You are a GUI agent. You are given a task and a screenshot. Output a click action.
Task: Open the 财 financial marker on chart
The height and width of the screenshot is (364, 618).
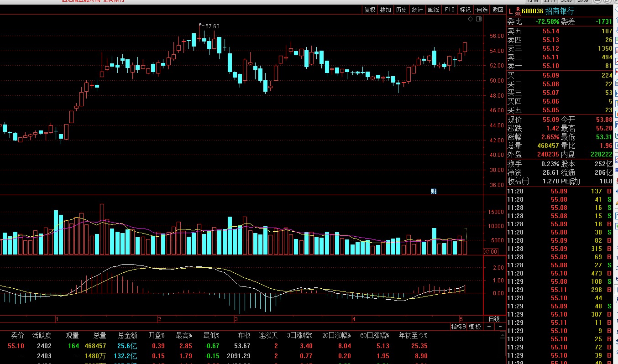(434, 191)
